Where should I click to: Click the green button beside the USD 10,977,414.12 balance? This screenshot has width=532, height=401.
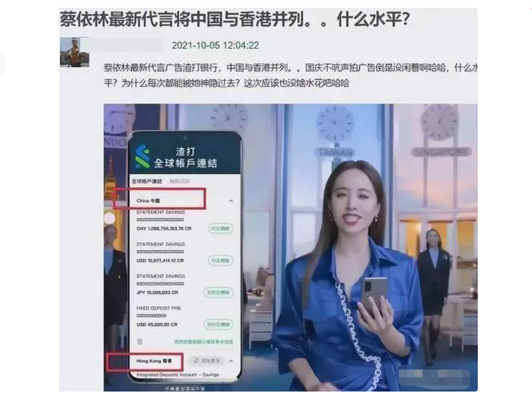click(x=220, y=261)
